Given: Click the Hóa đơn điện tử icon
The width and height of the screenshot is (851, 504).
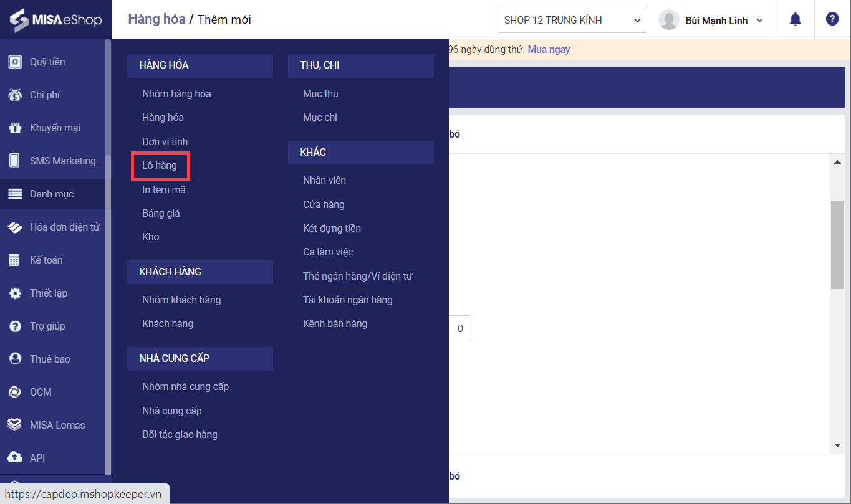Looking at the screenshot, I should click(14, 227).
